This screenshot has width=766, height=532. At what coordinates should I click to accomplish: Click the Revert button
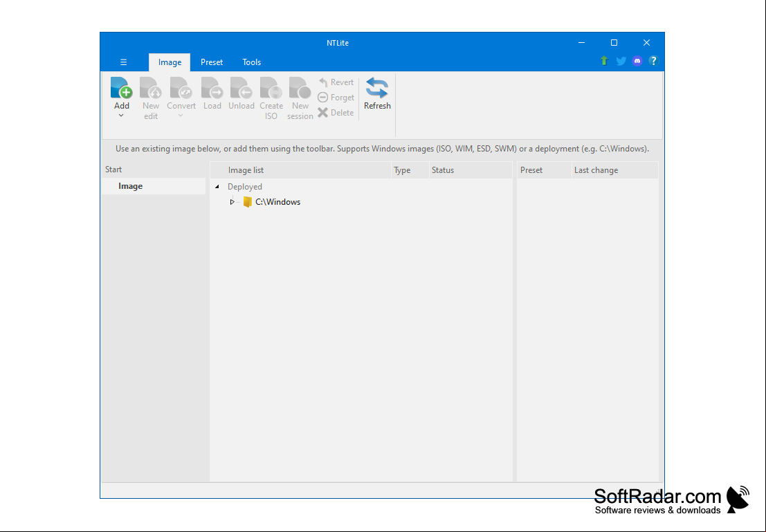click(336, 82)
